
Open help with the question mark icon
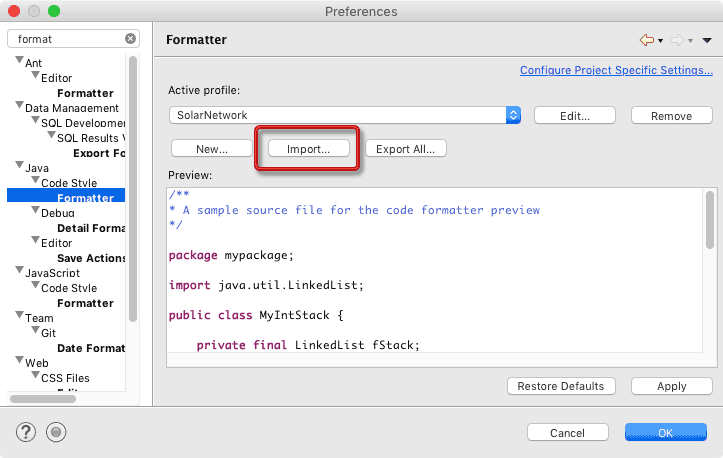coord(27,432)
